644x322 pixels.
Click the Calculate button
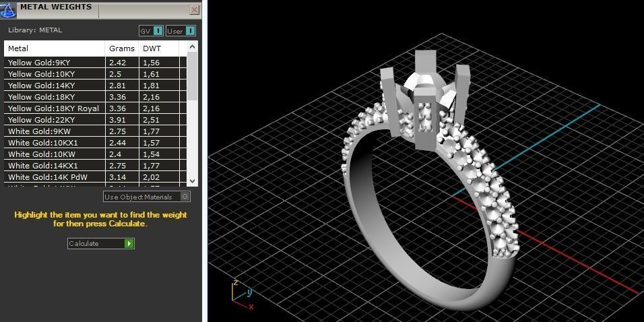pos(101,244)
